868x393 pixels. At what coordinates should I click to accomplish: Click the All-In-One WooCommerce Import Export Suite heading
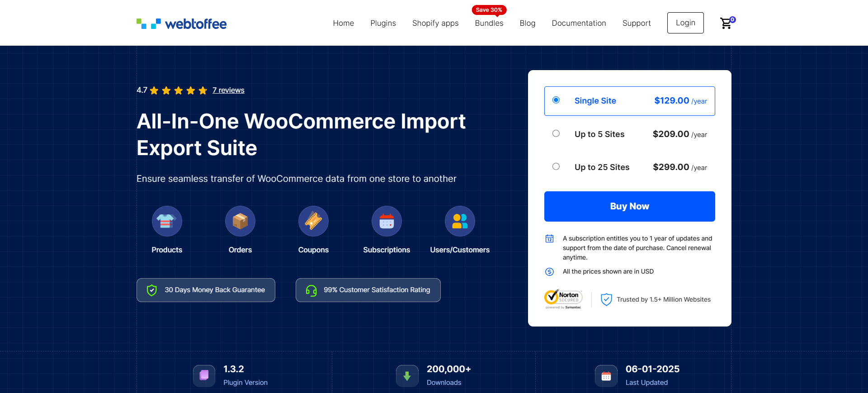301,134
